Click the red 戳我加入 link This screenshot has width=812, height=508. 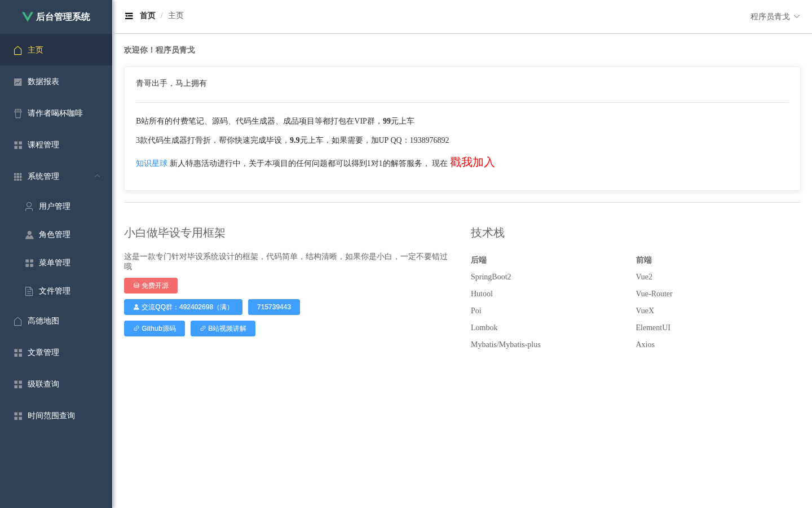(x=473, y=162)
